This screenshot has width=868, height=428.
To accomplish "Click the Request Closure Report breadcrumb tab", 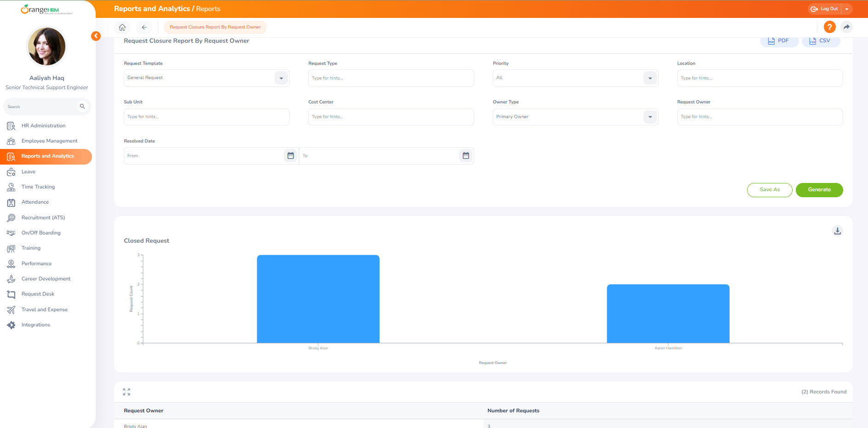I will [215, 27].
